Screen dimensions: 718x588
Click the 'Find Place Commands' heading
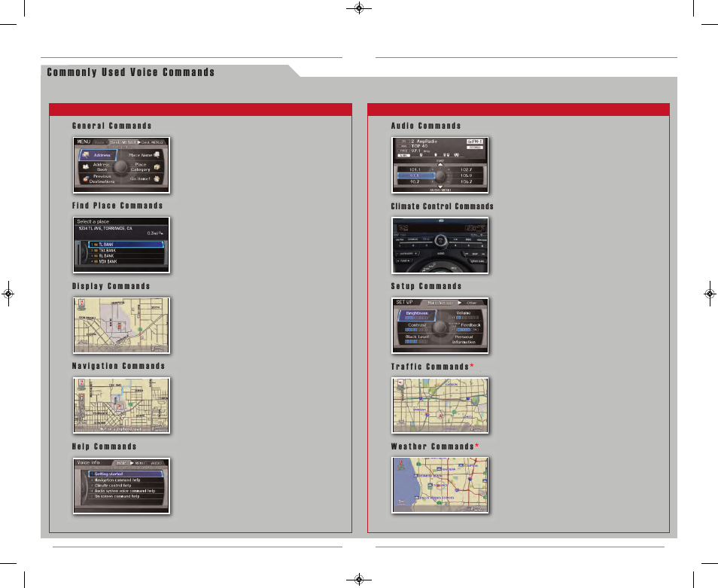coord(117,206)
